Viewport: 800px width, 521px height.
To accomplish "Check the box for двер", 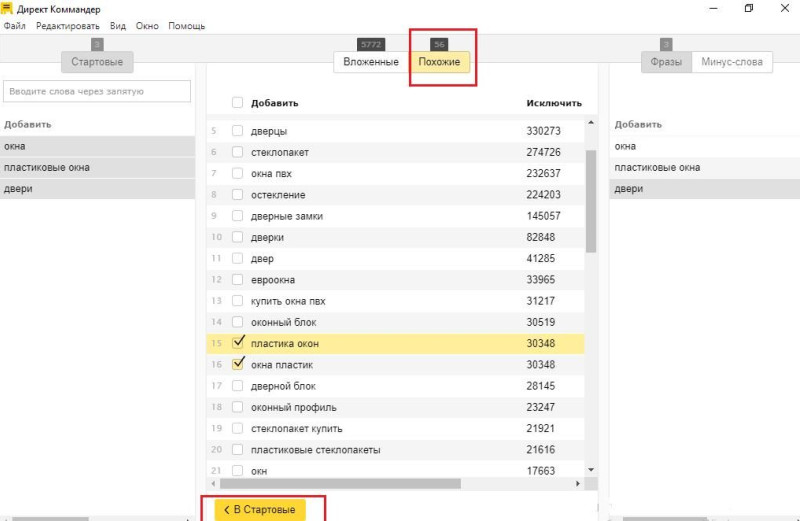I will (x=237, y=258).
